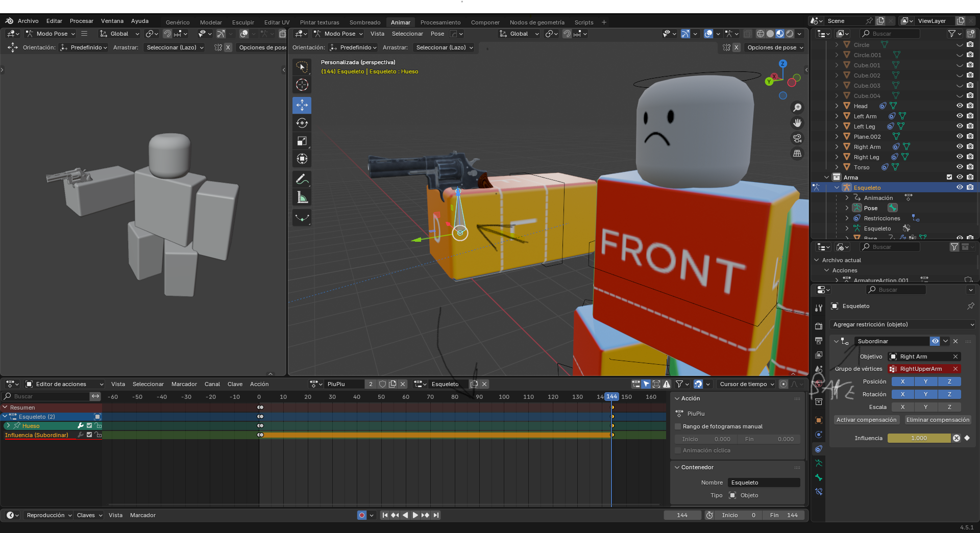Pin the Esqueleto properties panel
The width and height of the screenshot is (980, 533).
970,306
